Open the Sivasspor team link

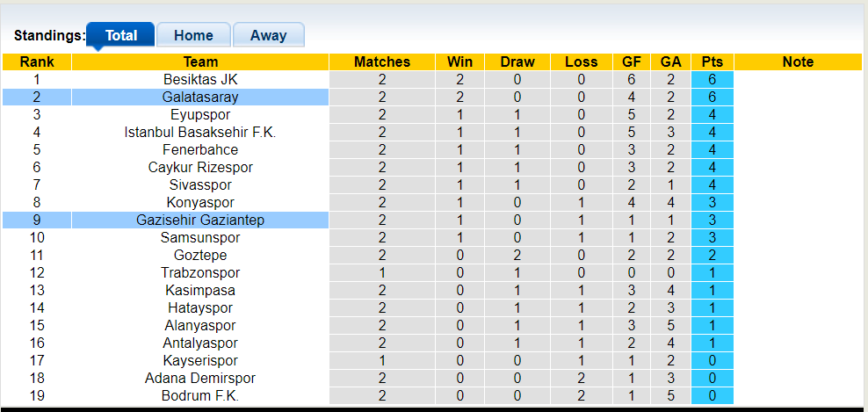pyautogui.click(x=200, y=184)
